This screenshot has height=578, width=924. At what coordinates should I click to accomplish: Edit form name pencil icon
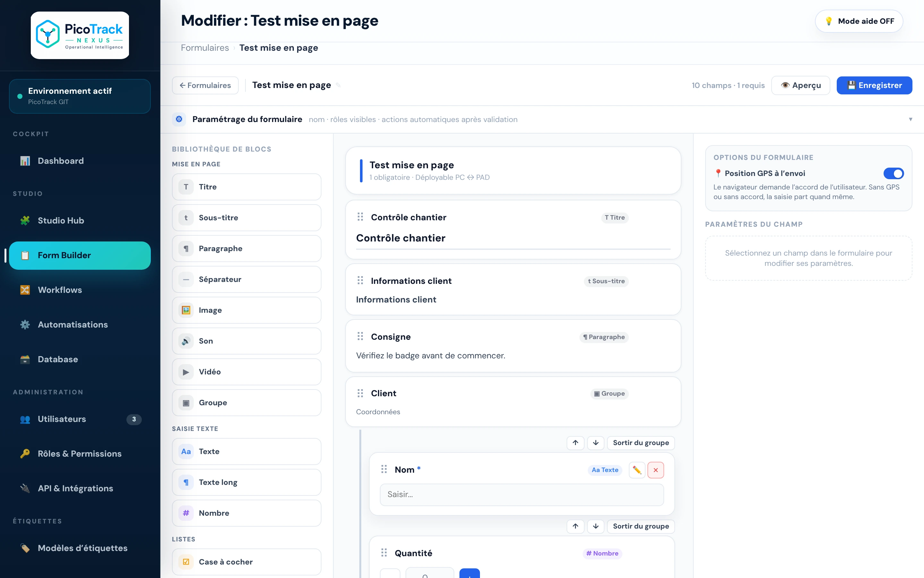coord(338,85)
